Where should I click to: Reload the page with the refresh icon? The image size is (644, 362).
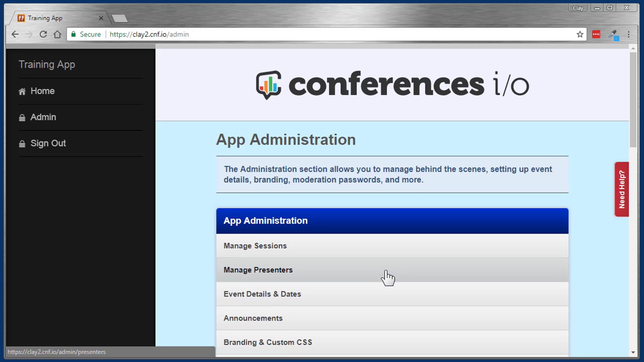point(43,34)
